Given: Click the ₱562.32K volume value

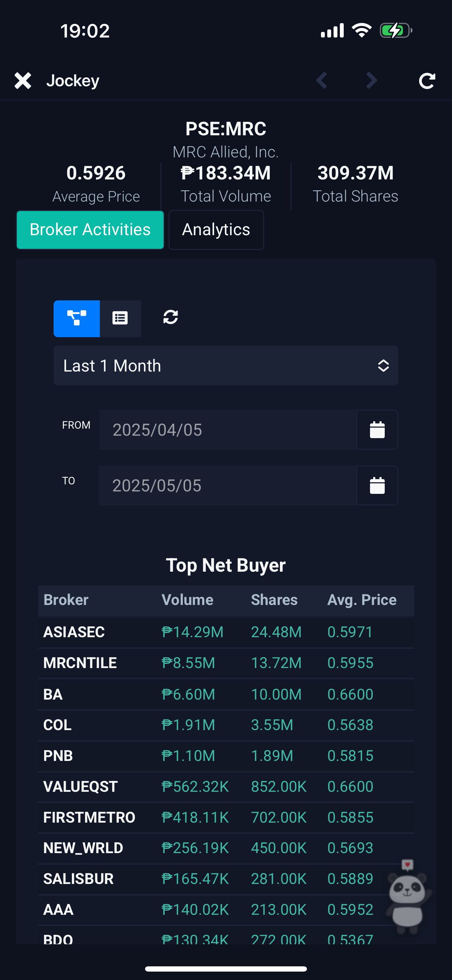Looking at the screenshot, I should pyautogui.click(x=195, y=787).
